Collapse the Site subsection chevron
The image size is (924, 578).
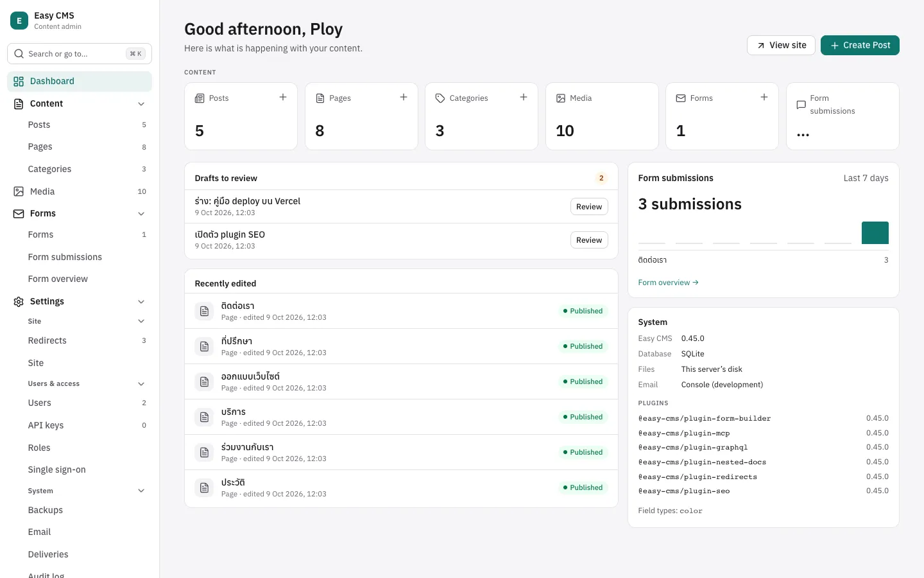click(141, 321)
